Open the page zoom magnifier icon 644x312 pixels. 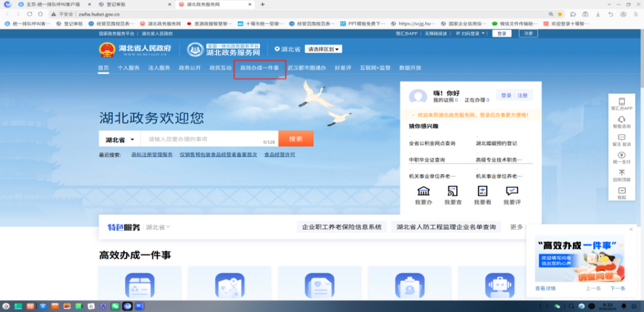coord(551,14)
